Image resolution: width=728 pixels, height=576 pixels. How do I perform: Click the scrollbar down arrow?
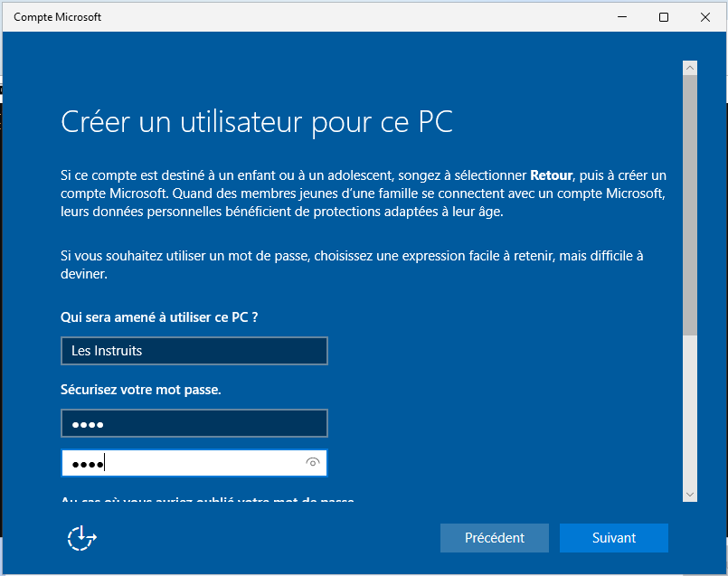click(x=690, y=495)
